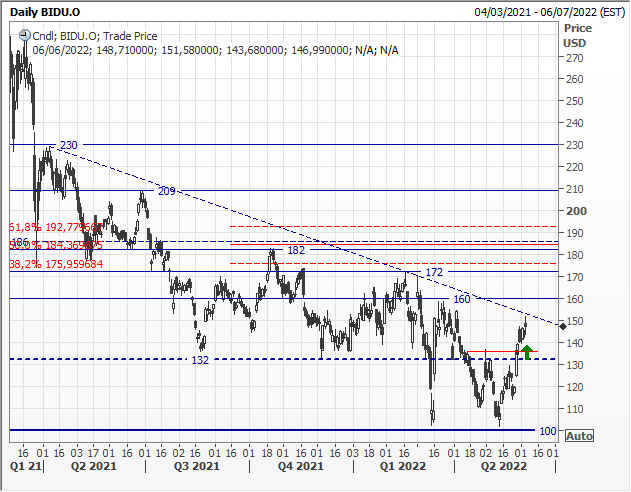
Task: Click the green up arrow marker
Action: [527, 352]
